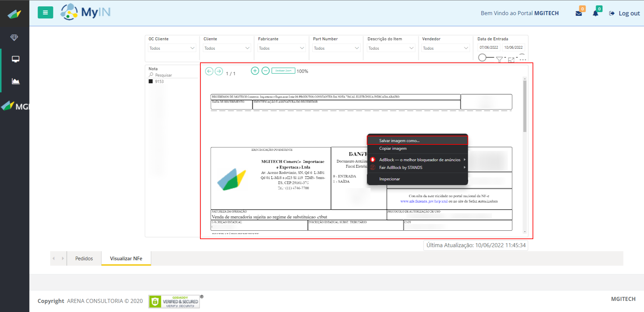The width and height of the screenshot is (644, 312).
Task: Expand the OC Cliente dropdown
Action: tap(172, 48)
